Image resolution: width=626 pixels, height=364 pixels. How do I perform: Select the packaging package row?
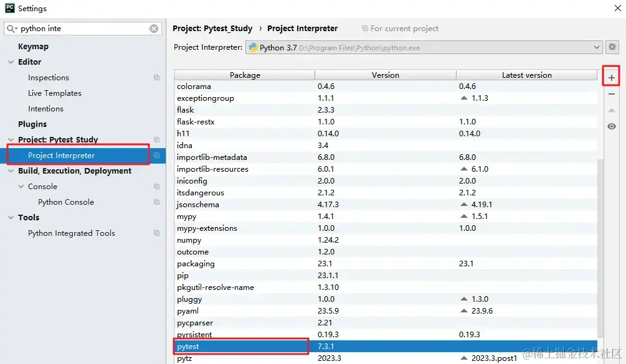point(386,264)
